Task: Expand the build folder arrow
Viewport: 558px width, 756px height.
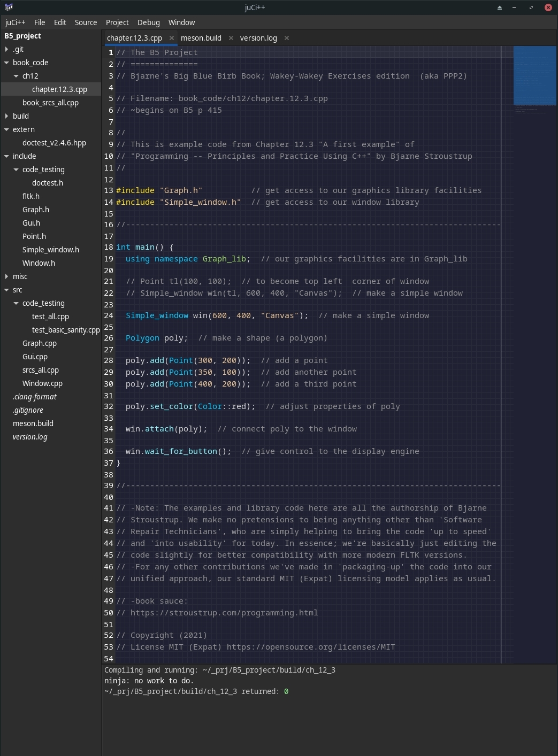Action: (x=6, y=116)
